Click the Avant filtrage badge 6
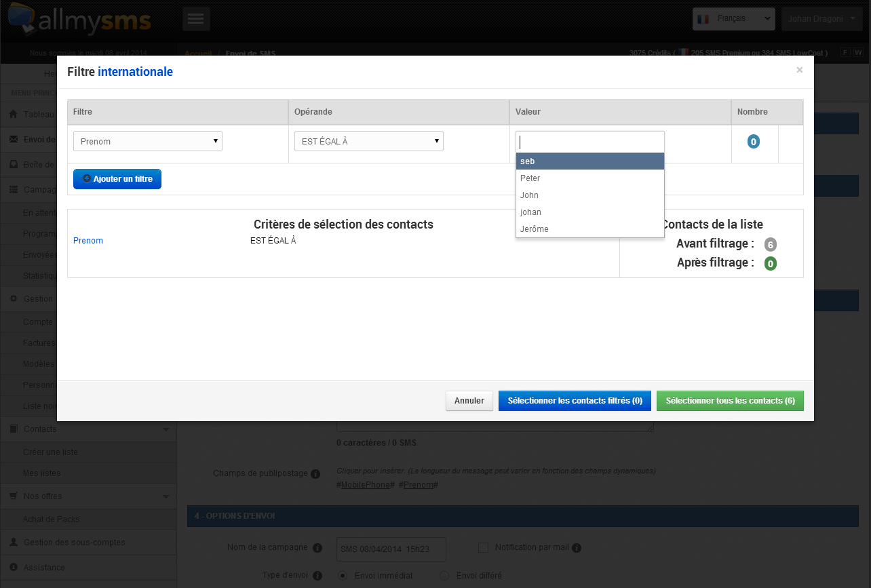The height and width of the screenshot is (588, 871). (771, 245)
